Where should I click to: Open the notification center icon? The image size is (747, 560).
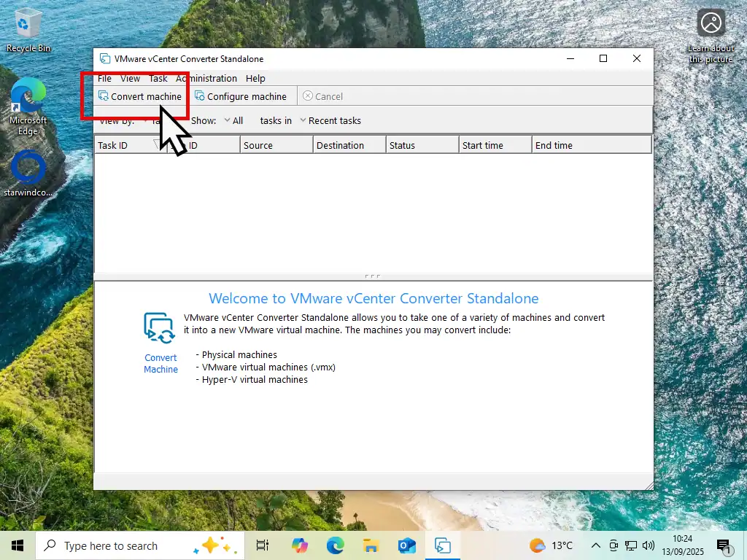pos(724,545)
